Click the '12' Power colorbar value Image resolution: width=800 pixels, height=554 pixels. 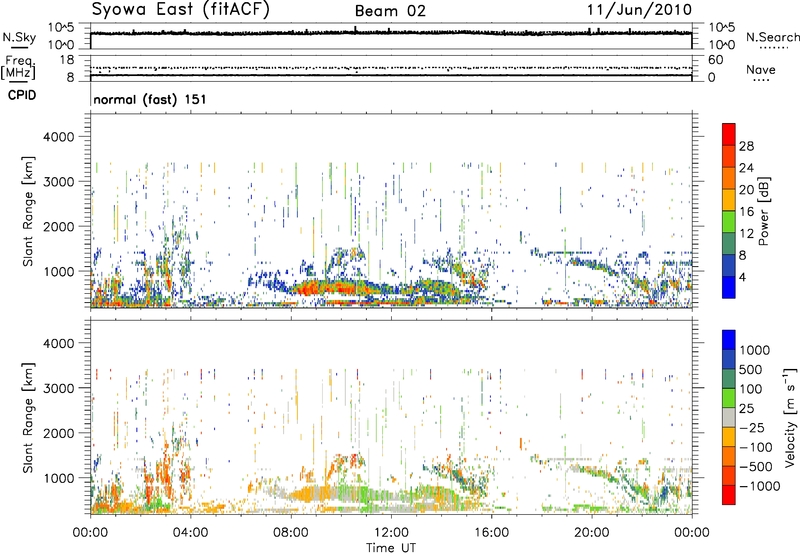pyautogui.click(x=746, y=234)
